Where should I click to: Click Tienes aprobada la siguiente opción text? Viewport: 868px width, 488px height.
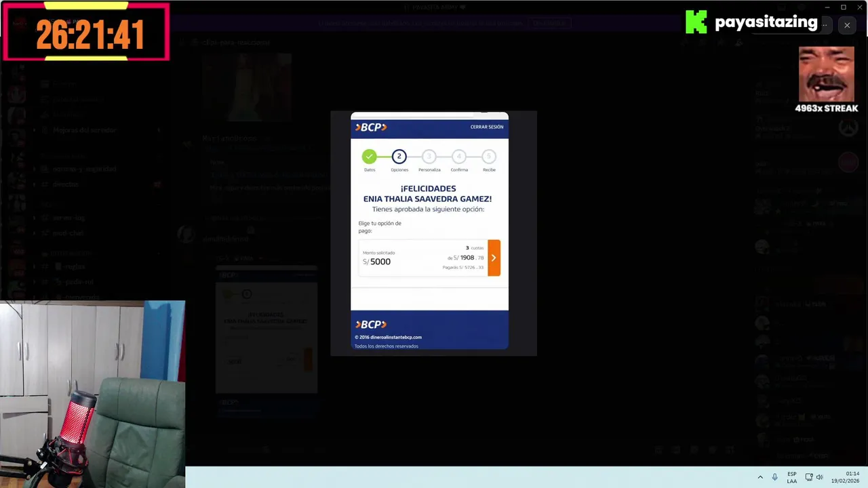click(x=428, y=209)
